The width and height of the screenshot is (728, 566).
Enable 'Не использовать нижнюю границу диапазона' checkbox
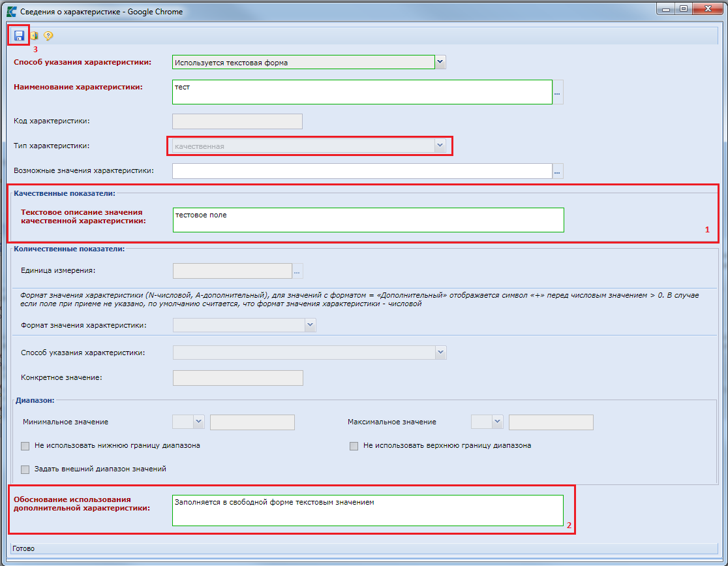tap(25, 446)
